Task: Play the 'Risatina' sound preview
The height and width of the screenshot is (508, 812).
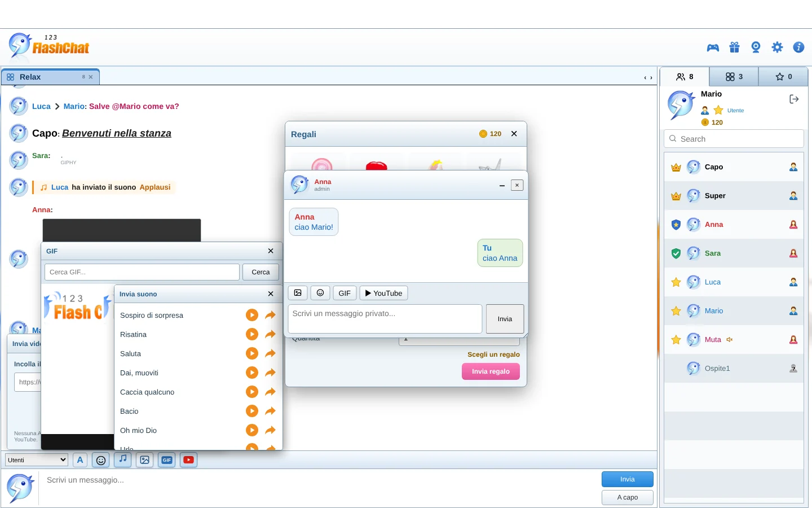Action: coord(252,334)
